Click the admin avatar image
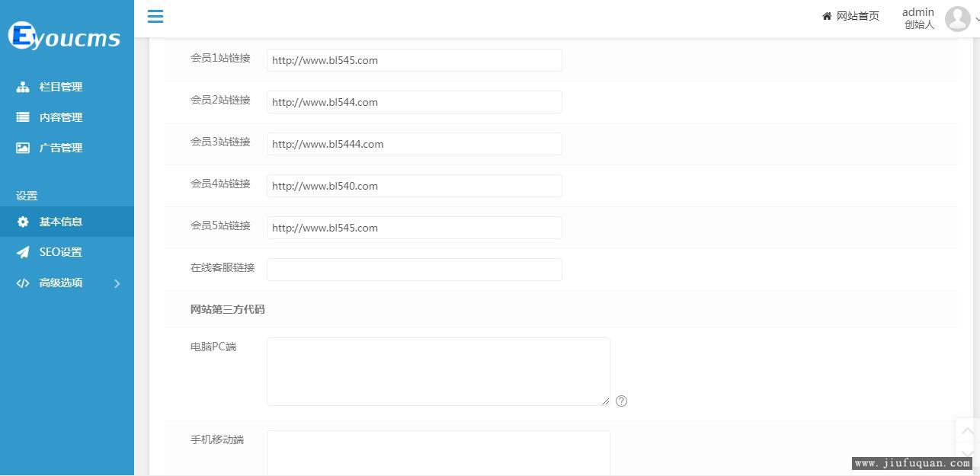The height and width of the screenshot is (476, 980). [x=958, y=18]
